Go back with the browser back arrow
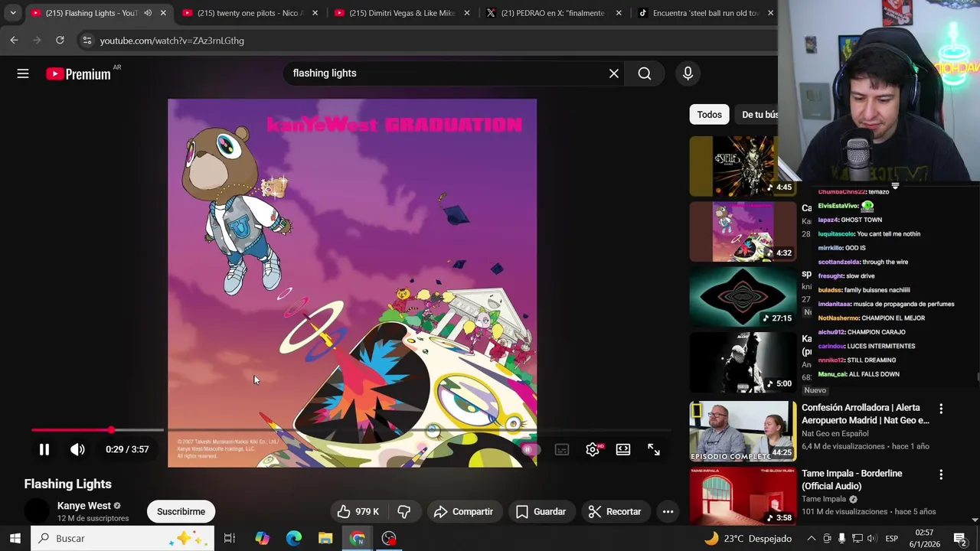 [14, 41]
